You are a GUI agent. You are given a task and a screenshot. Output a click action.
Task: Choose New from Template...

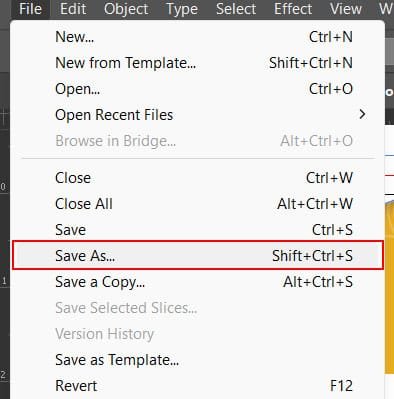[198, 63]
